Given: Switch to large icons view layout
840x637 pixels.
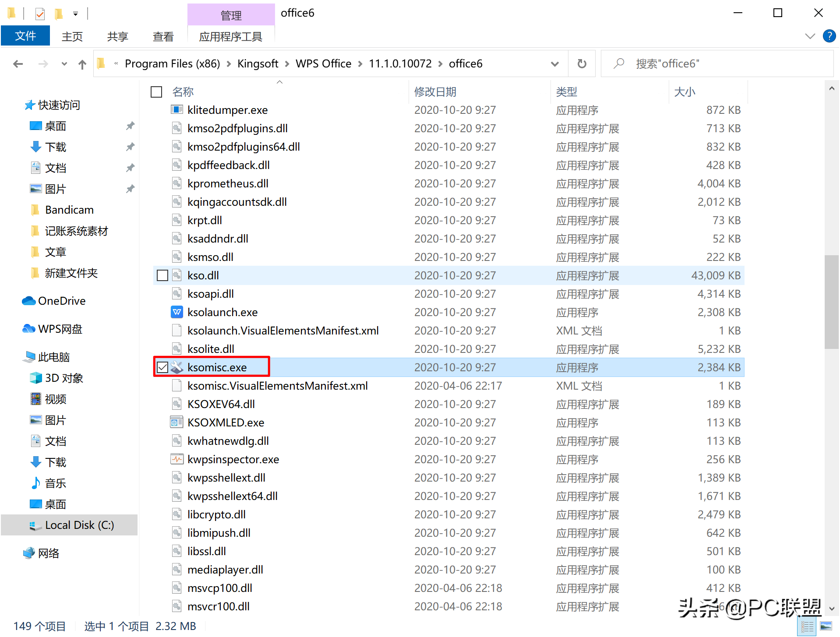Looking at the screenshot, I should click(x=826, y=626).
